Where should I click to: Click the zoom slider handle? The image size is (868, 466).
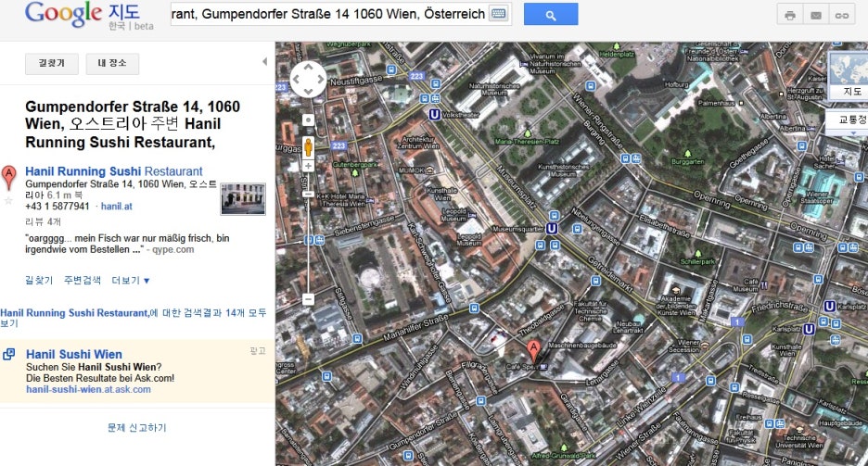pos(308,194)
